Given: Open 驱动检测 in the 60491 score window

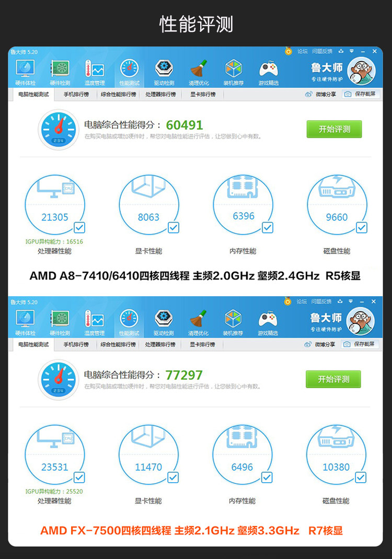Looking at the screenshot, I should point(164,73).
